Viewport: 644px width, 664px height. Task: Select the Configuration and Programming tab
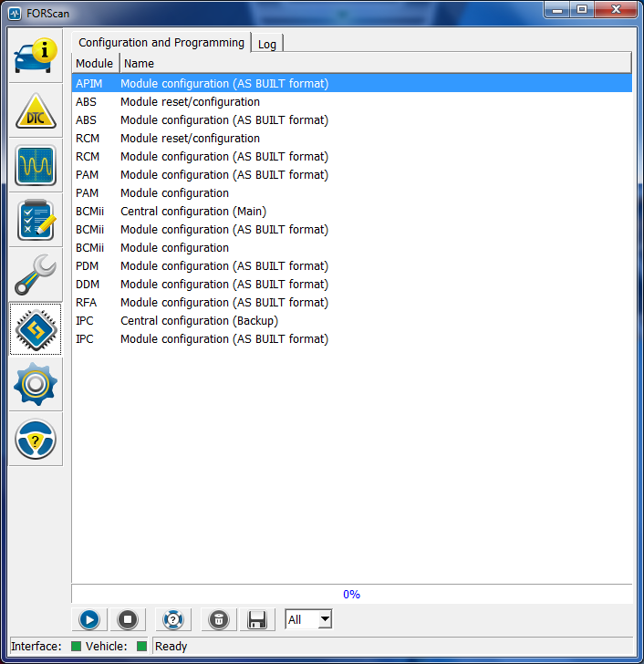(161, 42)
